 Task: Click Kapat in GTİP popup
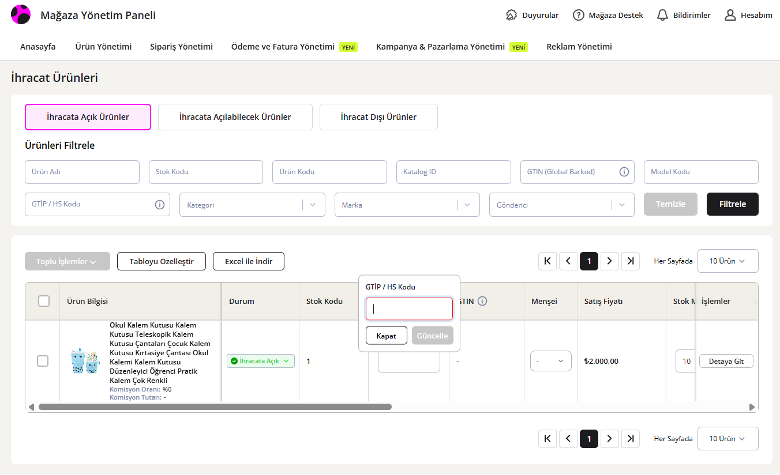click(387, 336)
